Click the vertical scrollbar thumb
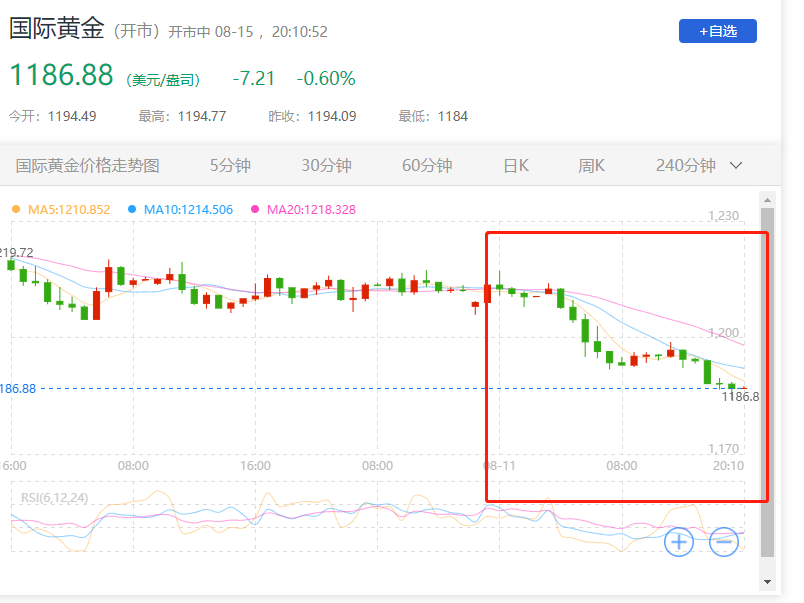 click(x=767, y=382)
